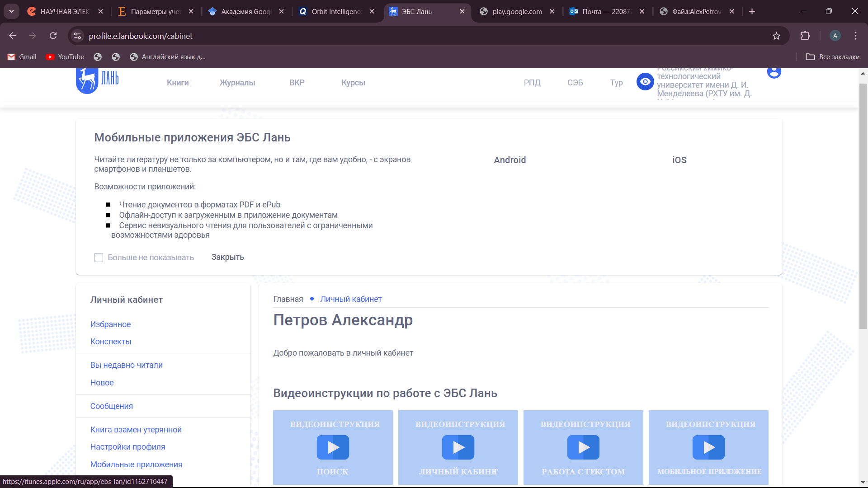Reload the current page
The height and width of the screenshot is (488, 868).
[x=53, y=36]
